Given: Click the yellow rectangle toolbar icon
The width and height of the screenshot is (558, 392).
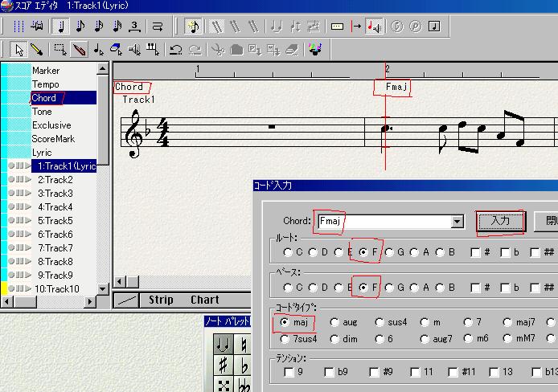Looking at the screenshot, I should click(337, 27).
